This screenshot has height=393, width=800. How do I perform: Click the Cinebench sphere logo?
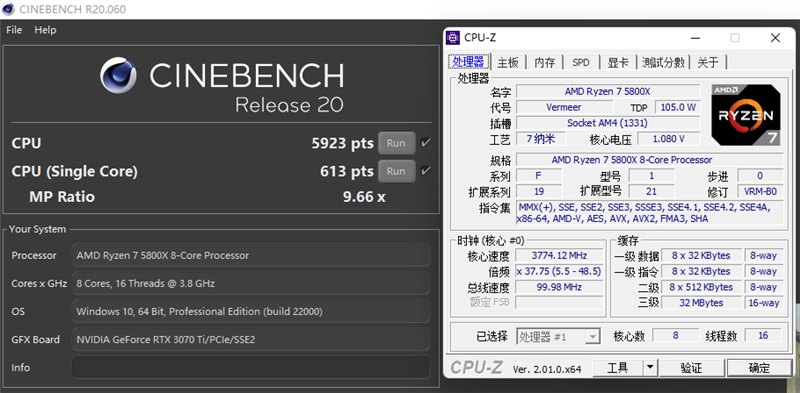click(118, 76)
